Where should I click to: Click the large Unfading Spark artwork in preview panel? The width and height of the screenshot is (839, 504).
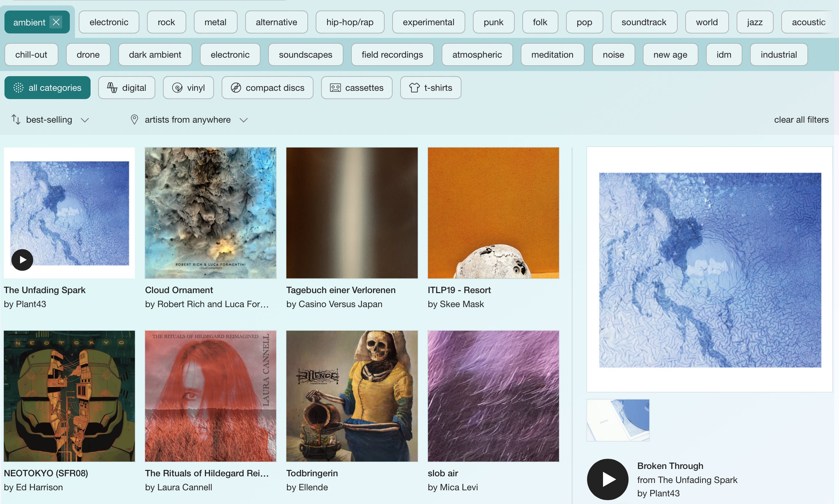tap(710, 270)
